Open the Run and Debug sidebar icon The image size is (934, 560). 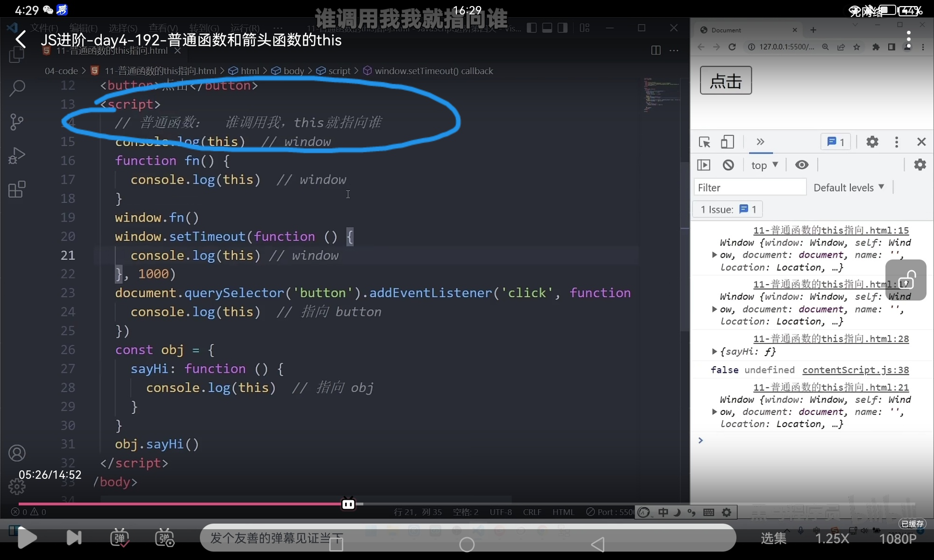point(17,156)
